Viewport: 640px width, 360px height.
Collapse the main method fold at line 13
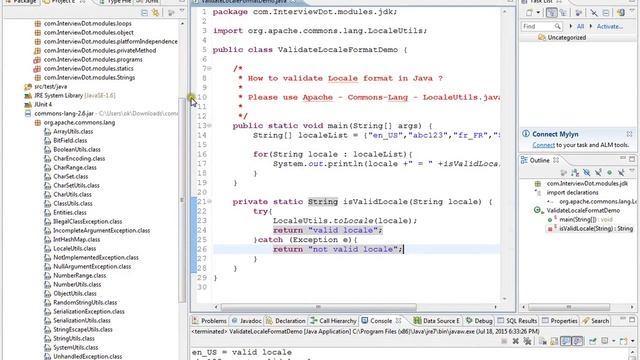point(209,126)
